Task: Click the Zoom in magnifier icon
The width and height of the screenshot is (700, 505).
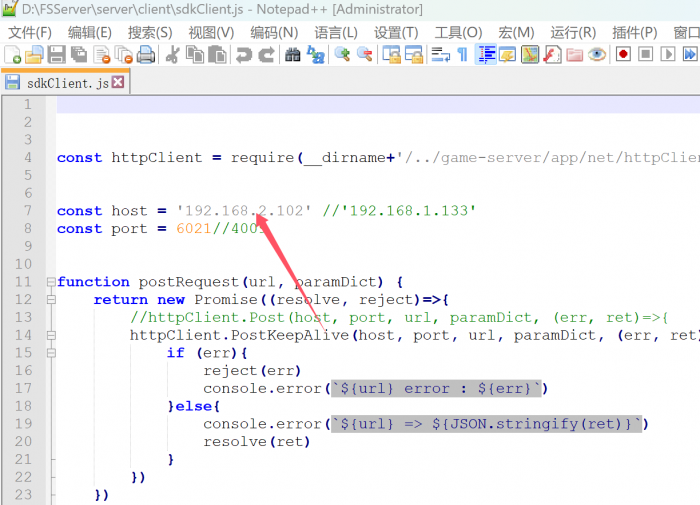Action: [x=342, y=55]
